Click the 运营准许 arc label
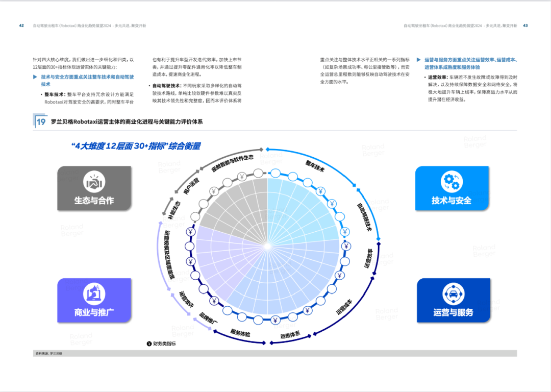The width and height of the screenshot is (551, 392). click(186, 299)
